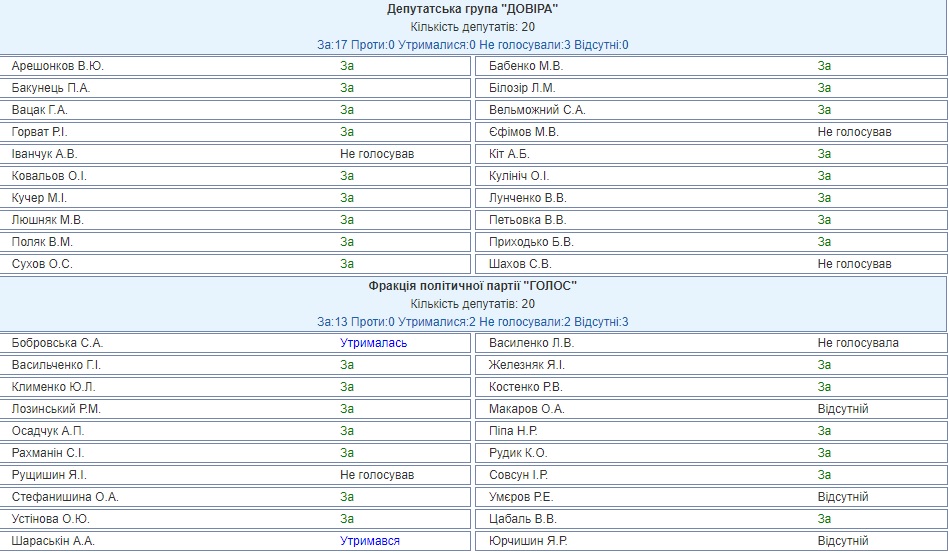Select the name Лунченко В.В.
The height and width of the screenshot is (553, 949).
528,198
